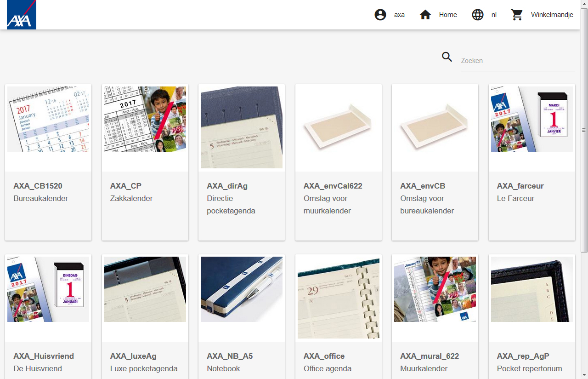Click the AXA_CB1520 product title
This screenshot has width=588, height=379.
(38, 186)
